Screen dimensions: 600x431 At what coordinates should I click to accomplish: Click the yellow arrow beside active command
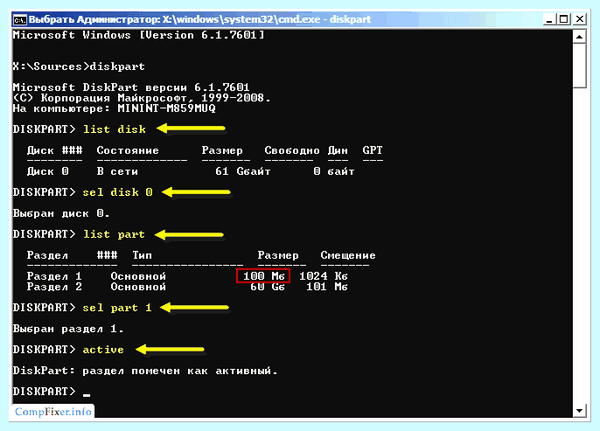click(x=170, y=349)
